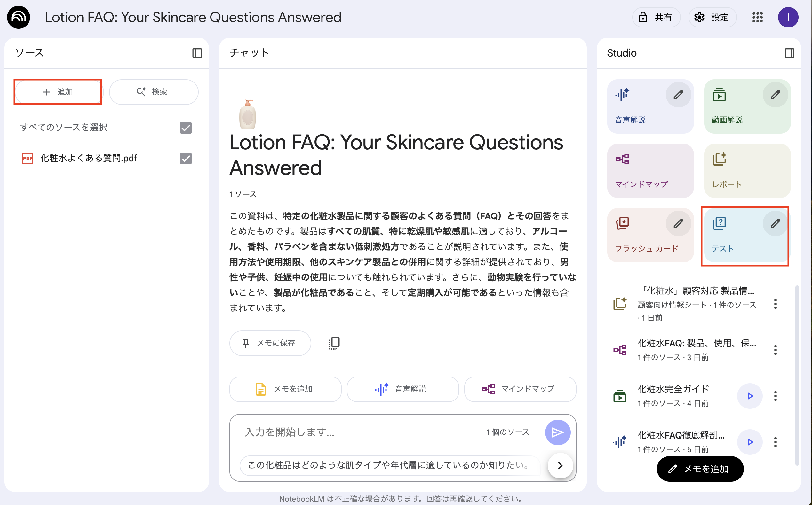Image resolution: width=812 pixels, height=505 pixels.
Task: Click the NotebookLM logo in top left
Action: pos(18,17)
